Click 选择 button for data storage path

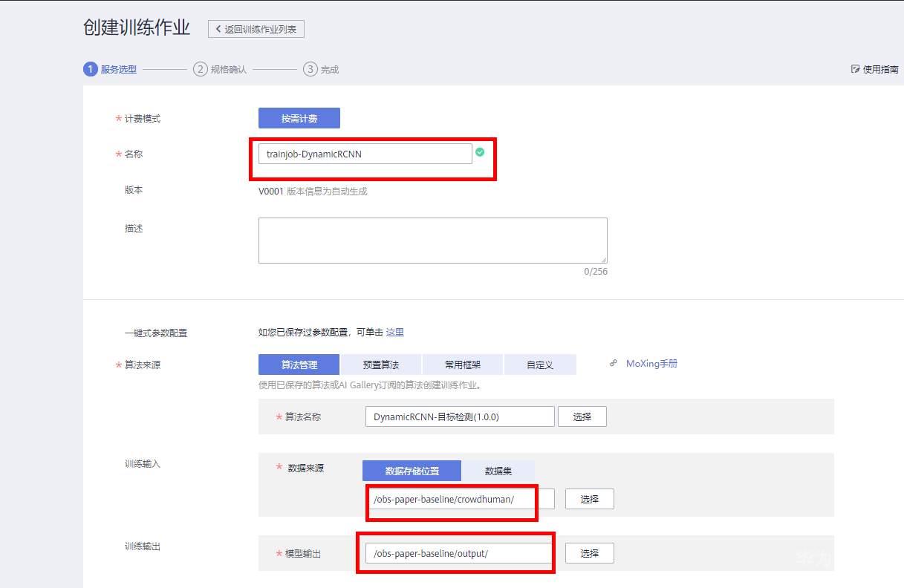(x=590, y=499)
